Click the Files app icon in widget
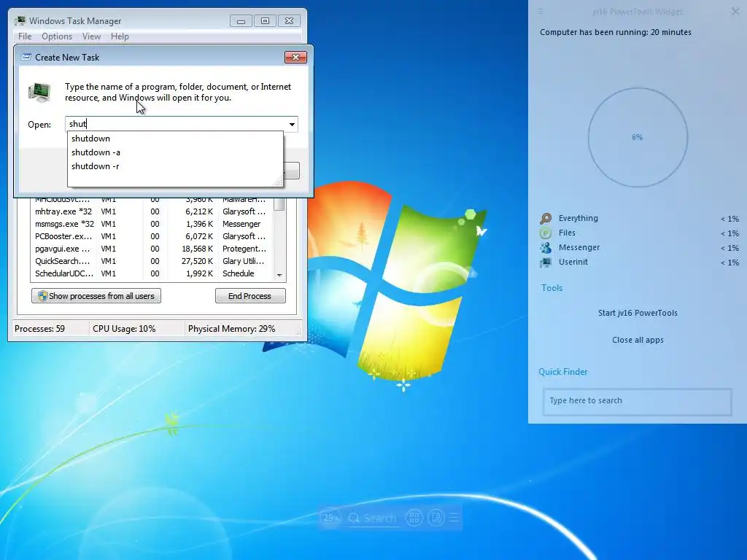This screenshot has height=560, width=747. tap(546, 233)
